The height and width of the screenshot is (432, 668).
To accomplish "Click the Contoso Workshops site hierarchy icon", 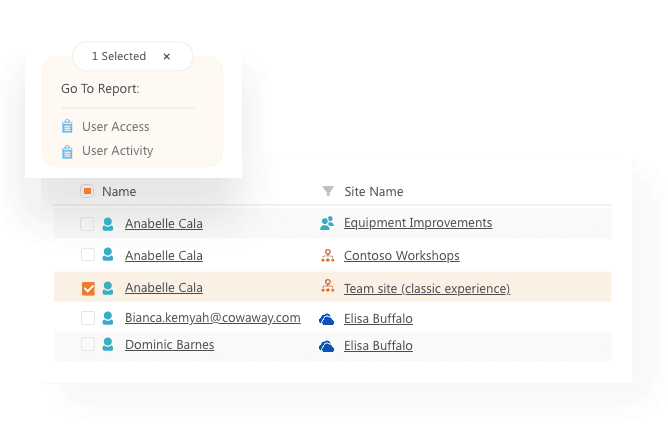I will click(x=326, y=256).
